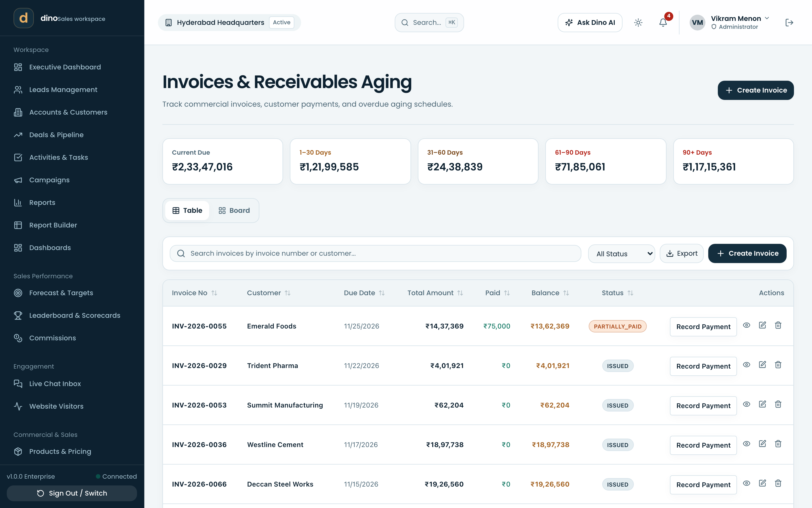Image resolution: width=812 pixels, height=508 pixels.
Task: Delete Summit Manufacturing invoice
Action: tap(778, 404)
